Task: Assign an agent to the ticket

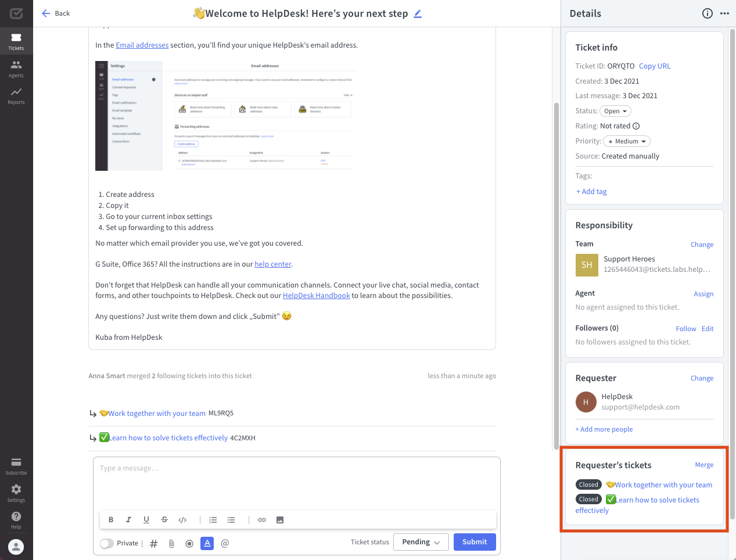Action: 703,294
